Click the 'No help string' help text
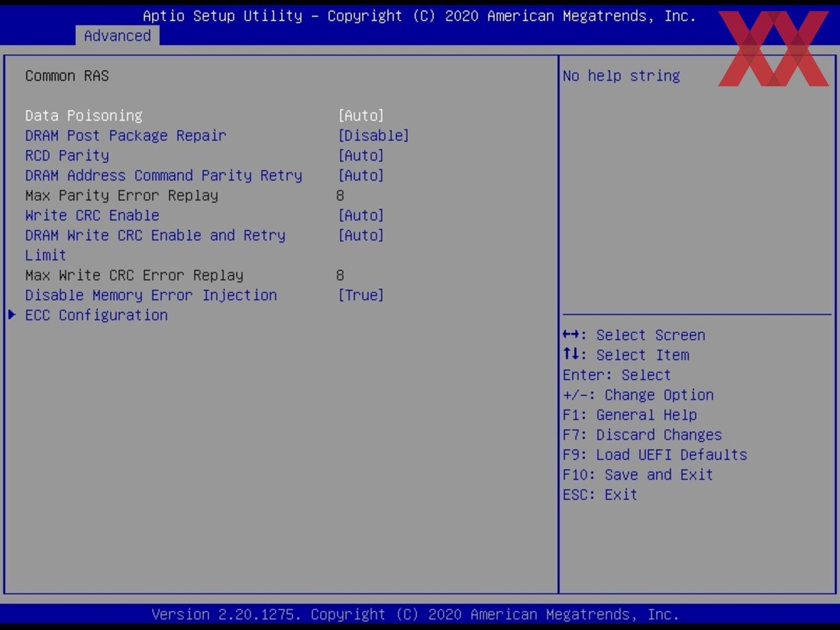Screen dimensions: 840x630 (x=621, y=75)
